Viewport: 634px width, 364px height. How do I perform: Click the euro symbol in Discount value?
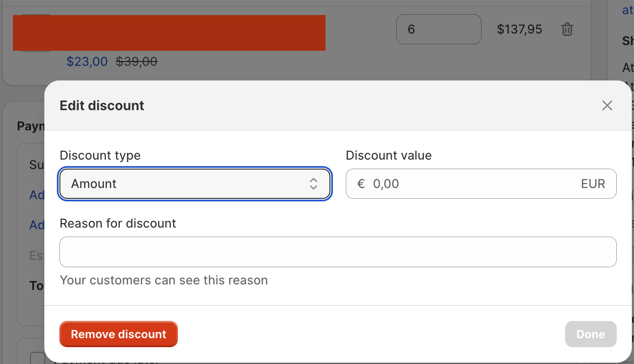tap(361, 184)
